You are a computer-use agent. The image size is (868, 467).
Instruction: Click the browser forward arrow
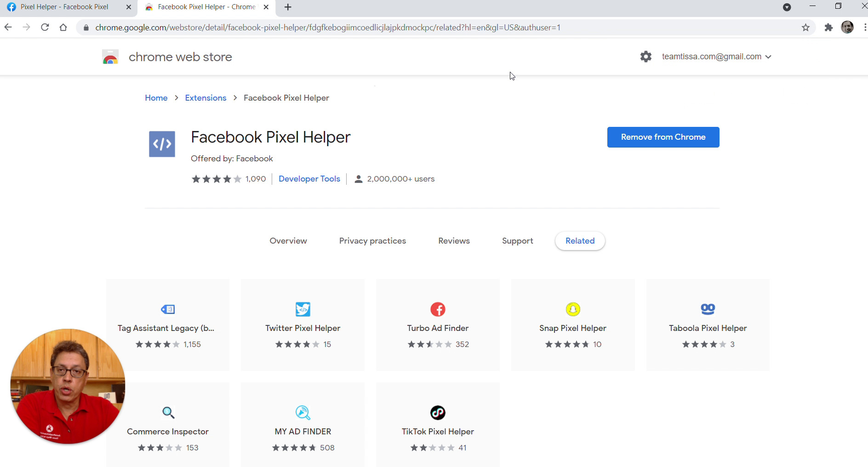[x=27, y=28]
